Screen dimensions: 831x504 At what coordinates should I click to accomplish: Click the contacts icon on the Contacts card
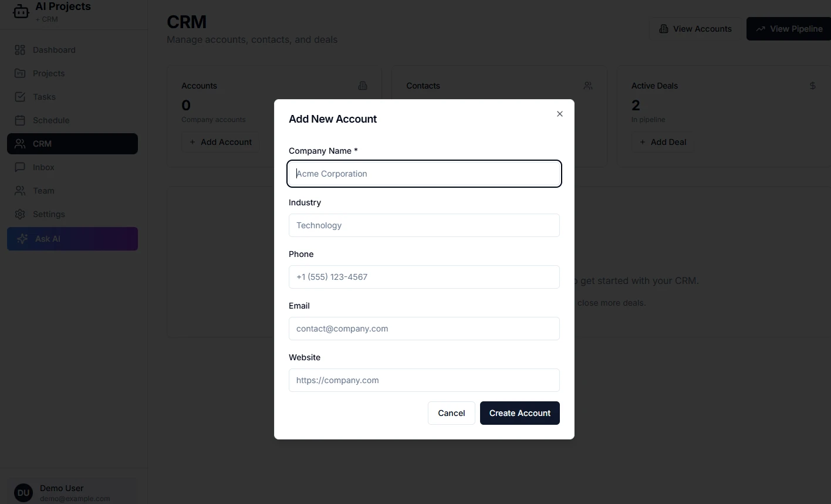pyautogui.click(x=588, y=86)
